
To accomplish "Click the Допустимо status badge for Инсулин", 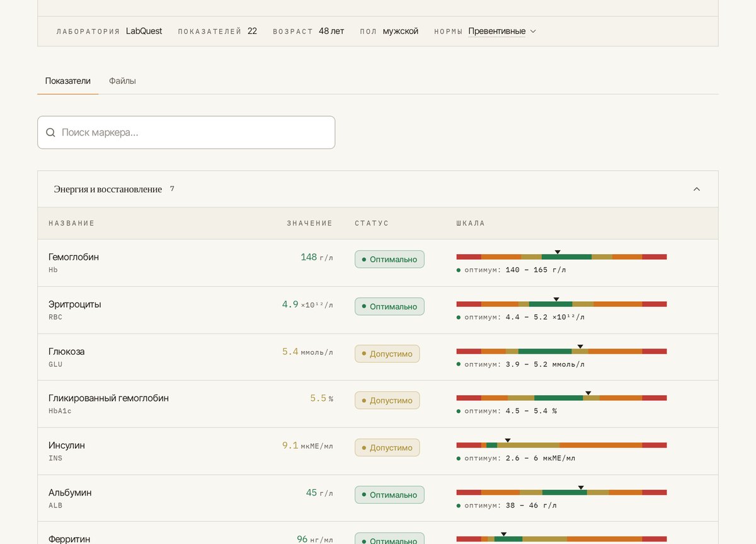I will pos(387,448).
